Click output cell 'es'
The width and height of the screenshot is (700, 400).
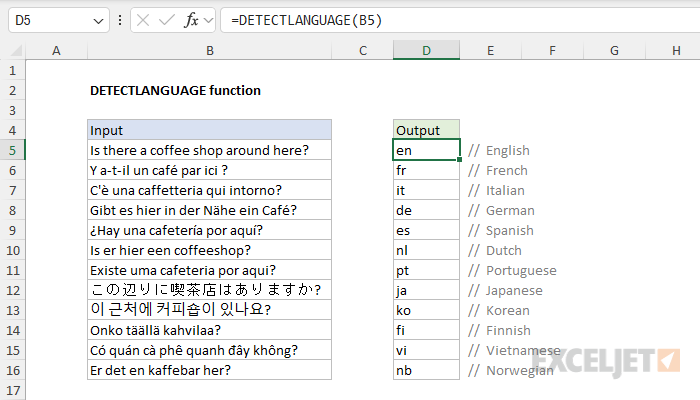pos(426,230)
